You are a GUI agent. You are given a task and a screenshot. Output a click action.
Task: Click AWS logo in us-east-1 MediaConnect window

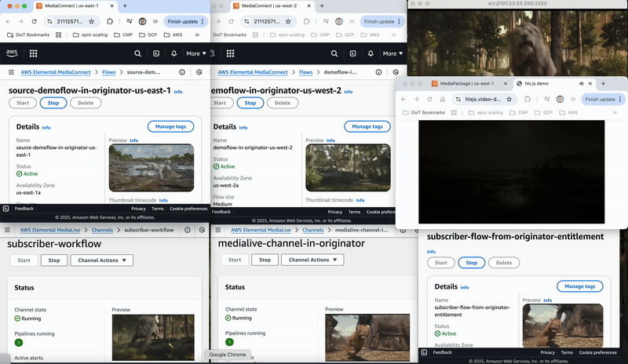12,53
